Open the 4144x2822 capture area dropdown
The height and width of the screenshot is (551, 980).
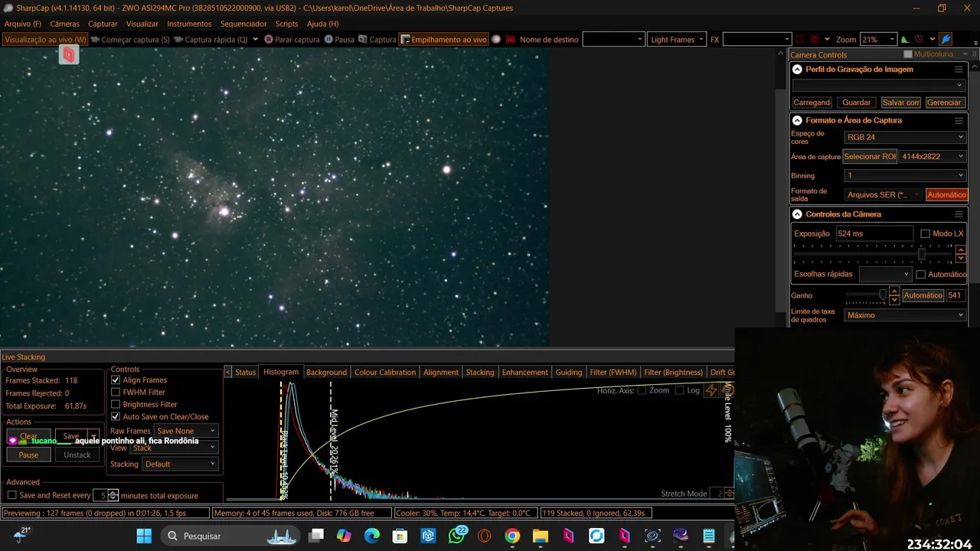(933, 156)
